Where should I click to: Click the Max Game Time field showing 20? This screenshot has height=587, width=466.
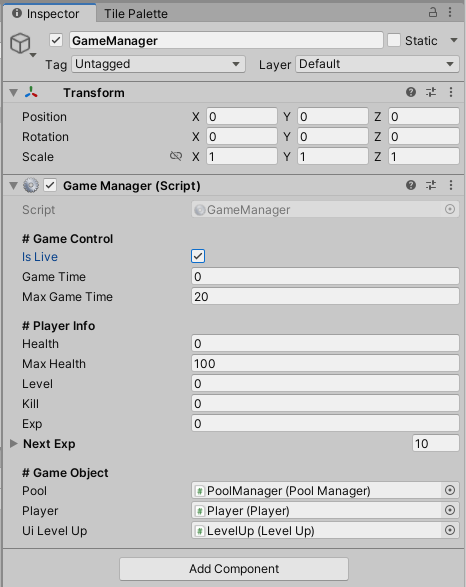pos(325,296)
